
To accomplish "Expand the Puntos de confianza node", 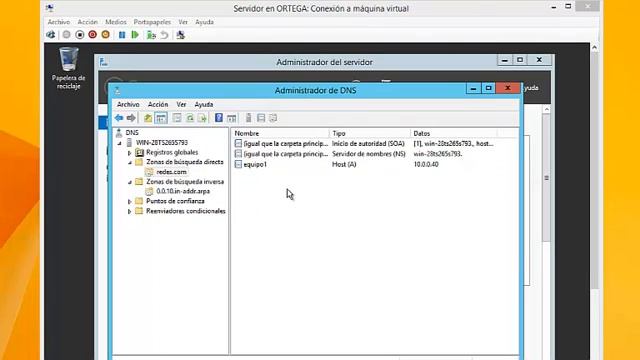I will [129, 201].
